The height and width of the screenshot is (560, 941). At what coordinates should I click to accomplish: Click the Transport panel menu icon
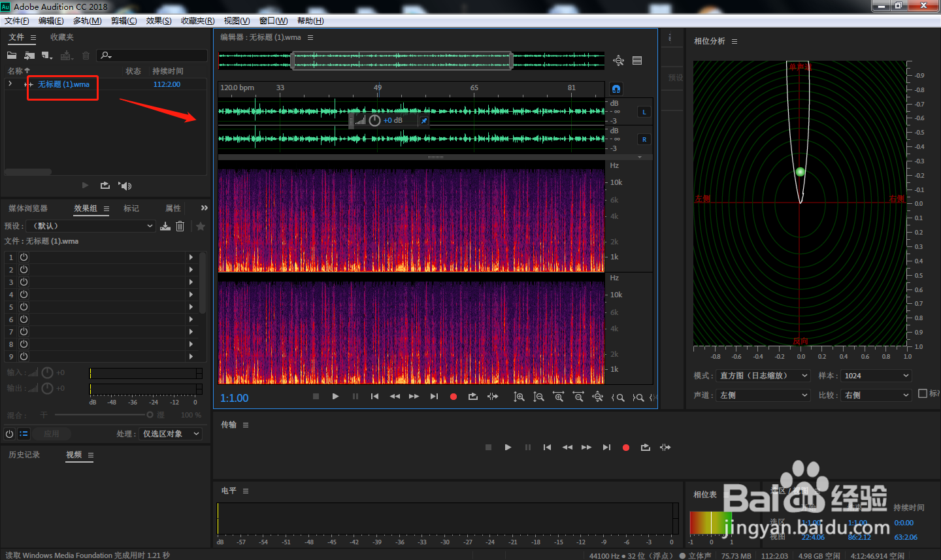(x=246, y=425)
